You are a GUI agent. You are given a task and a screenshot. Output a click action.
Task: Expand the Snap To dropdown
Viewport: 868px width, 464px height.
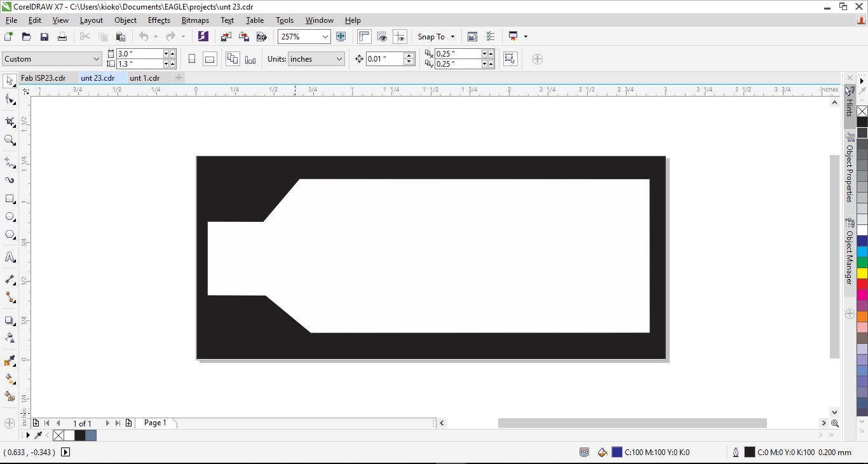(x=452, y=37)
